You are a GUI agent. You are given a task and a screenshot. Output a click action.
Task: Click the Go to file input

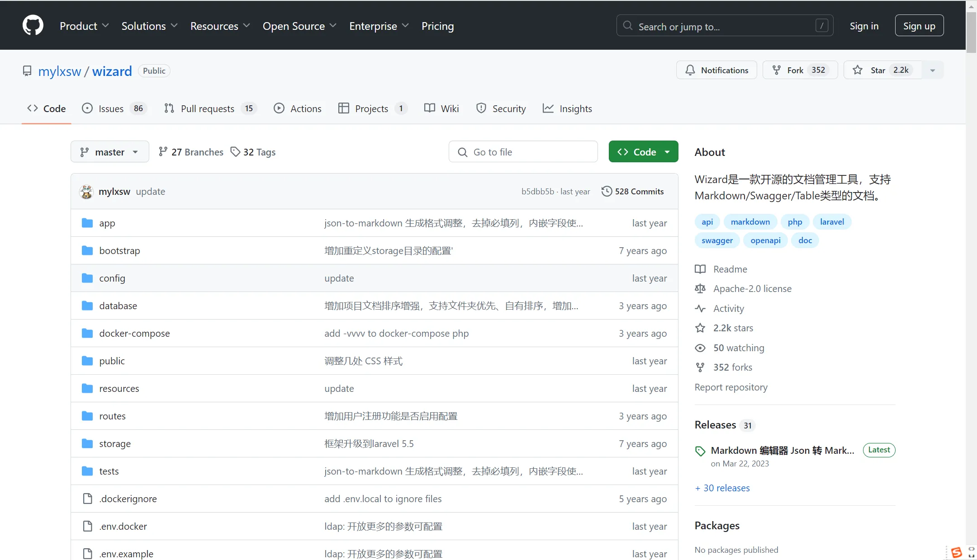tap(523, 152)
